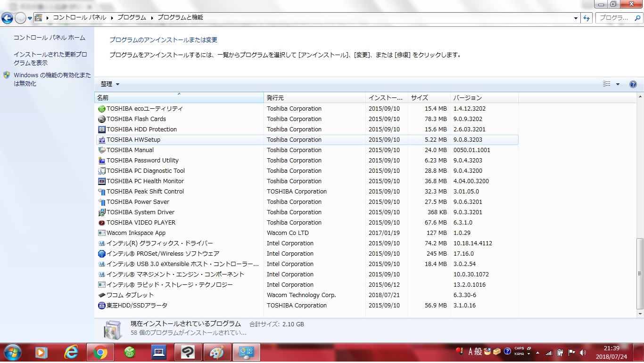Launch Windows Media Player from the taskbar
This screenshot has width=644, height=363.
click(x=42, y=352)
